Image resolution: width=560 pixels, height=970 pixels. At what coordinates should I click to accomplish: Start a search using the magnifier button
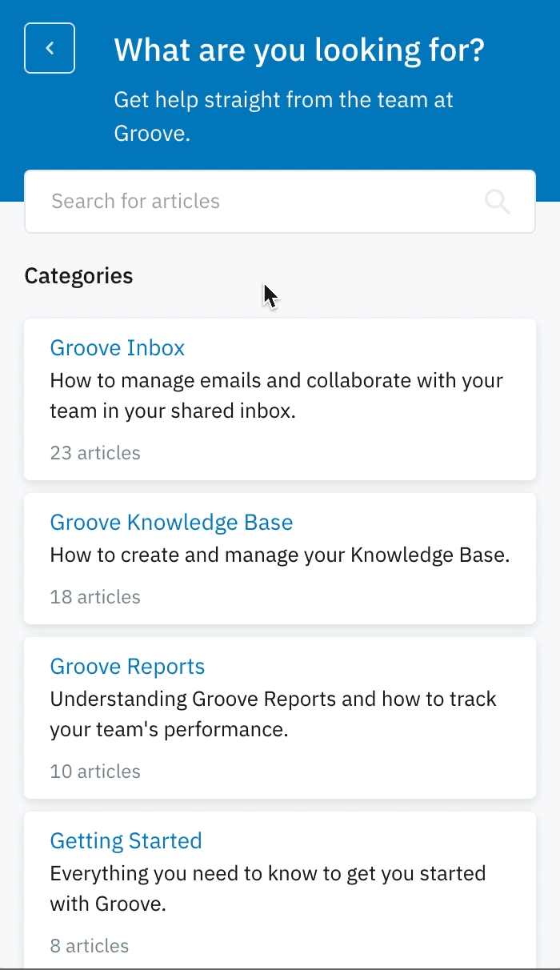point(497,202)
